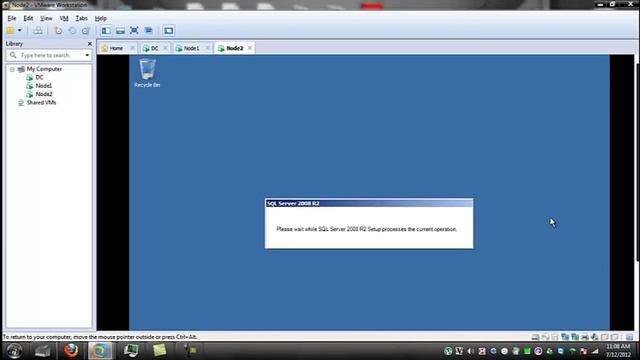Image resolution: width=640 pixels, height=360 pixels.
Task: Close the Library panel
Action: (90, 44)
